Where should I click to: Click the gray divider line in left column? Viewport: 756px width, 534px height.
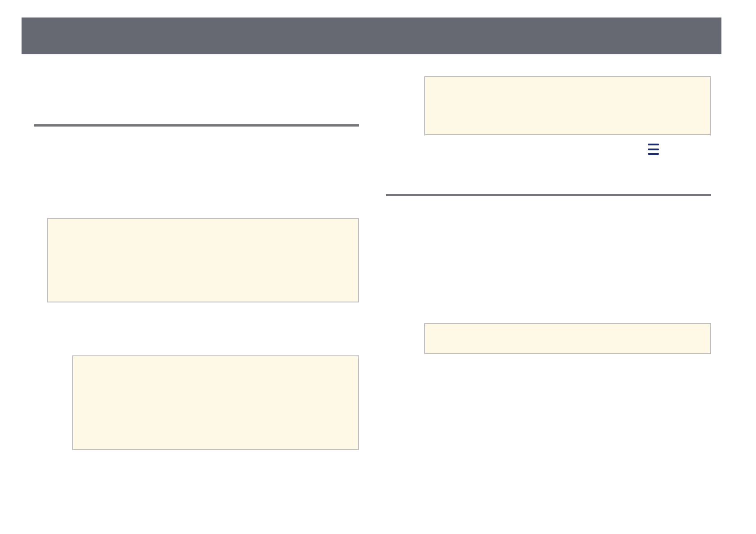tap(197, 125)
